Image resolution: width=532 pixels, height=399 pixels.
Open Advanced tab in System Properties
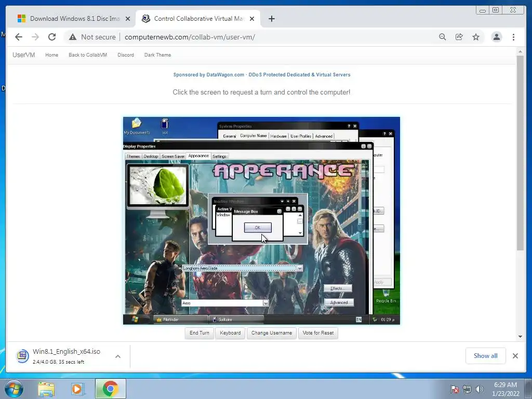click(x=324, y=136)
